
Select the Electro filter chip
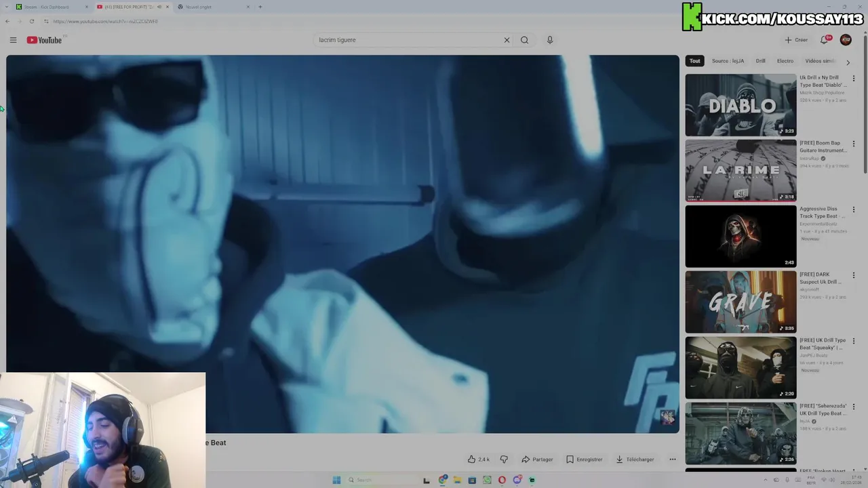(785, 61)
